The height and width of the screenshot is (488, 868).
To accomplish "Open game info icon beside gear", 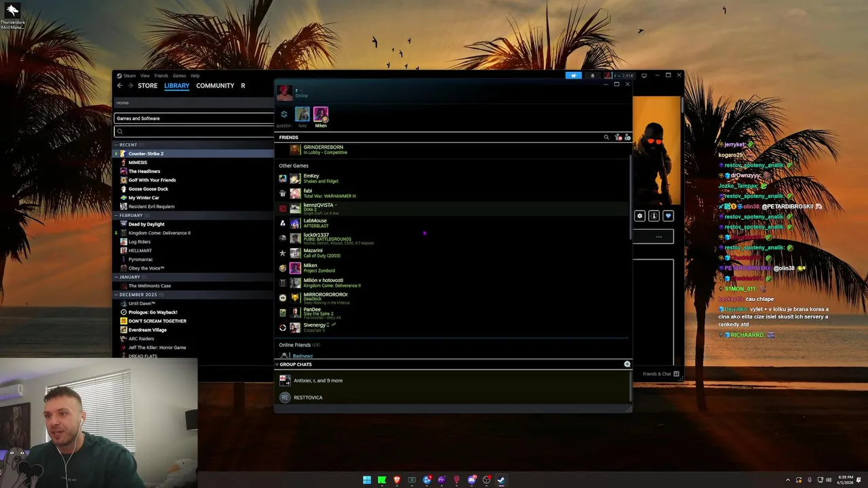I will click(654, 216).
